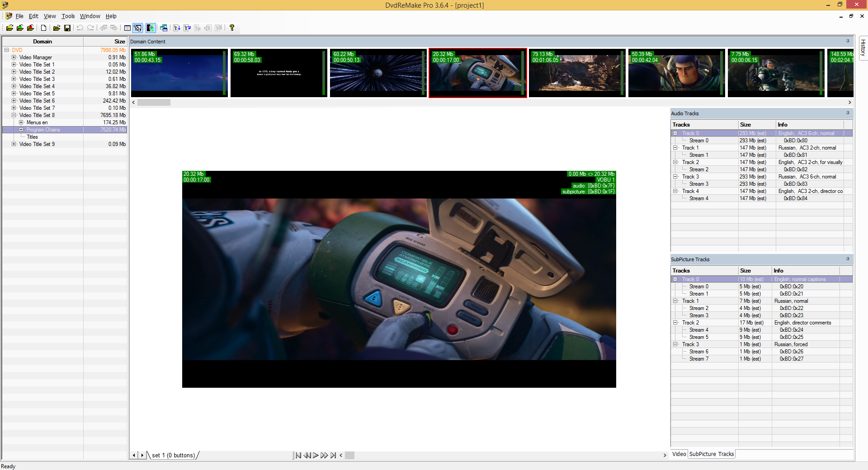Collapse SubPicture Track 2 director comments
Screen dimensions: 868x470
[x=675, y=323]
